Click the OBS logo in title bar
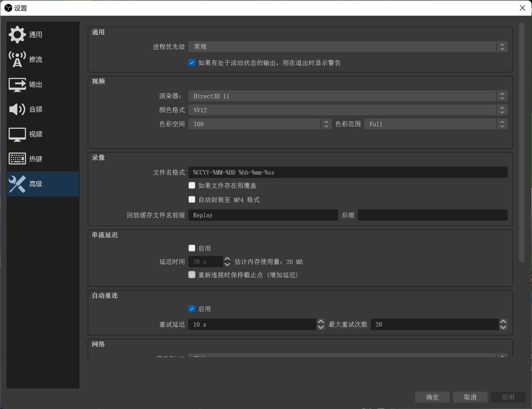 [x=8, y=8]
